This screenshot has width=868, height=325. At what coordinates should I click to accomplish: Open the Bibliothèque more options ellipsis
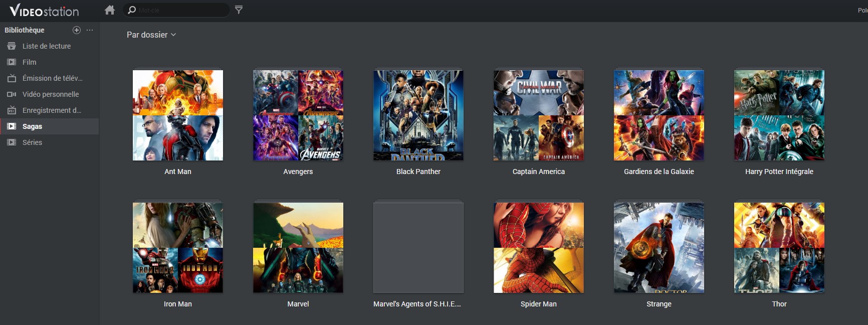click(x=90, y=30)
